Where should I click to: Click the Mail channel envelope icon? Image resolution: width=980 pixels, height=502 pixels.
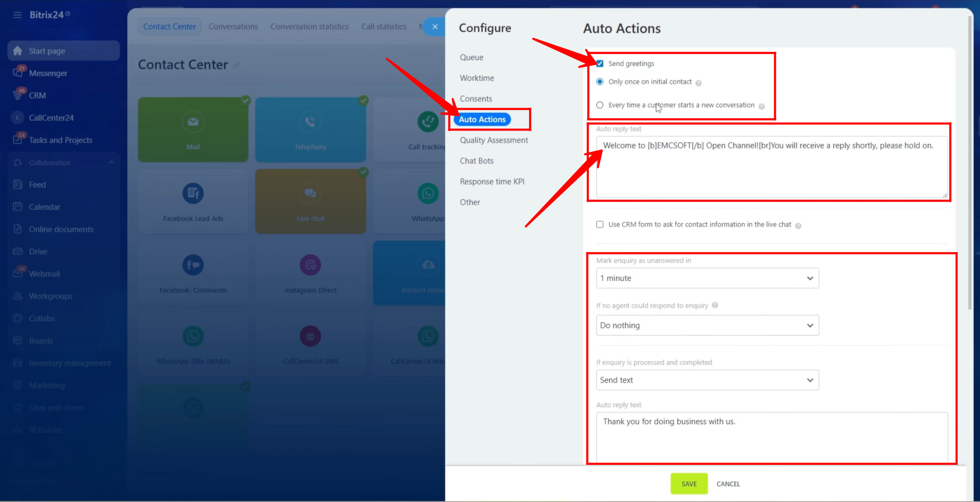tap(193, 122)
